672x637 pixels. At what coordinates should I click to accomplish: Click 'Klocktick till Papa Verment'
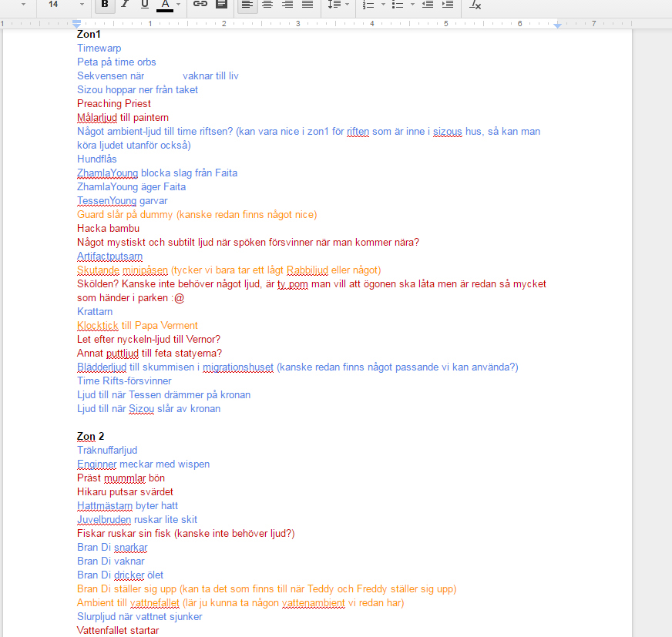coord(137,326)
